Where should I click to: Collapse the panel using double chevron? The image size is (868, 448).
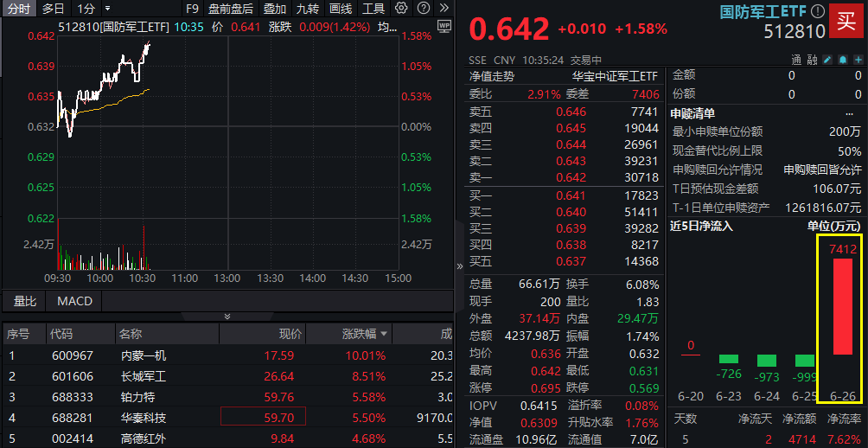click(227, 317)
